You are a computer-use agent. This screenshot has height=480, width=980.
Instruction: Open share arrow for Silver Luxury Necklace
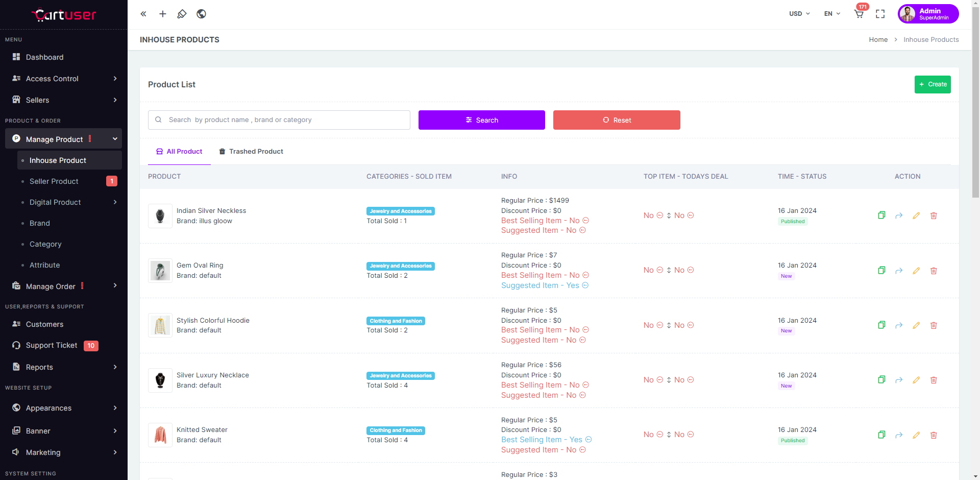(x=899, y=380)
